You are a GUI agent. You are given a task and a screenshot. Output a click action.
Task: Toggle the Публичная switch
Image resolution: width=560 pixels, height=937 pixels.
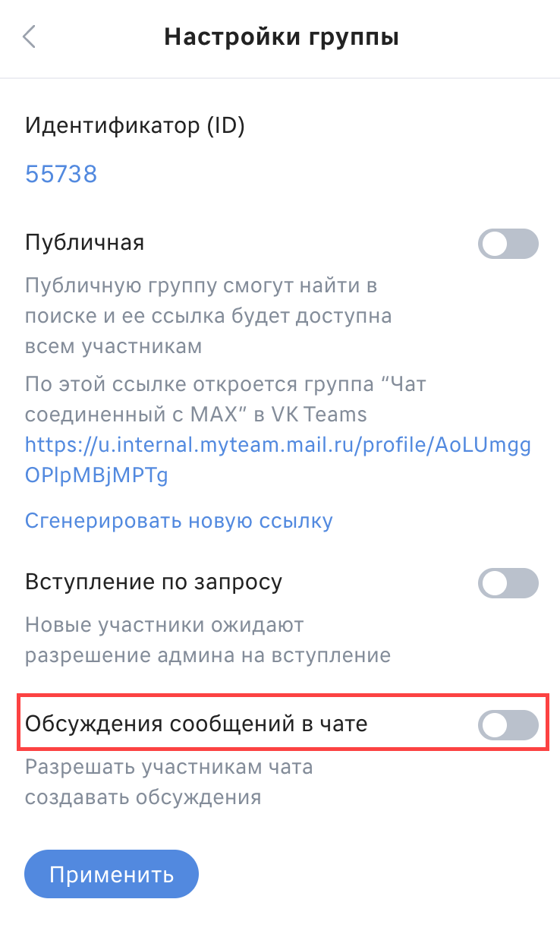[x=508, y=245]
